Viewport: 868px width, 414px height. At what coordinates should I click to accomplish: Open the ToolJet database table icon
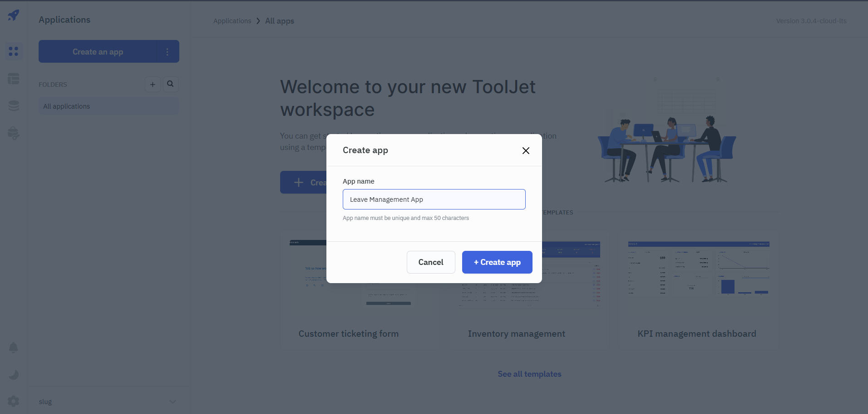[x=14, y=79]
